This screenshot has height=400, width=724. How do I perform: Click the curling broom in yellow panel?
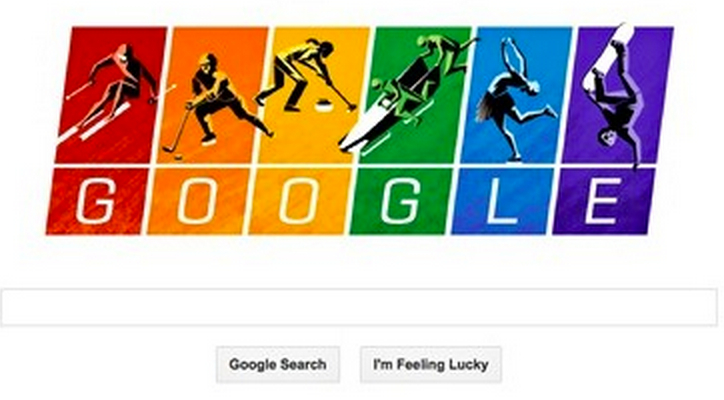click(x=341, y=95)
